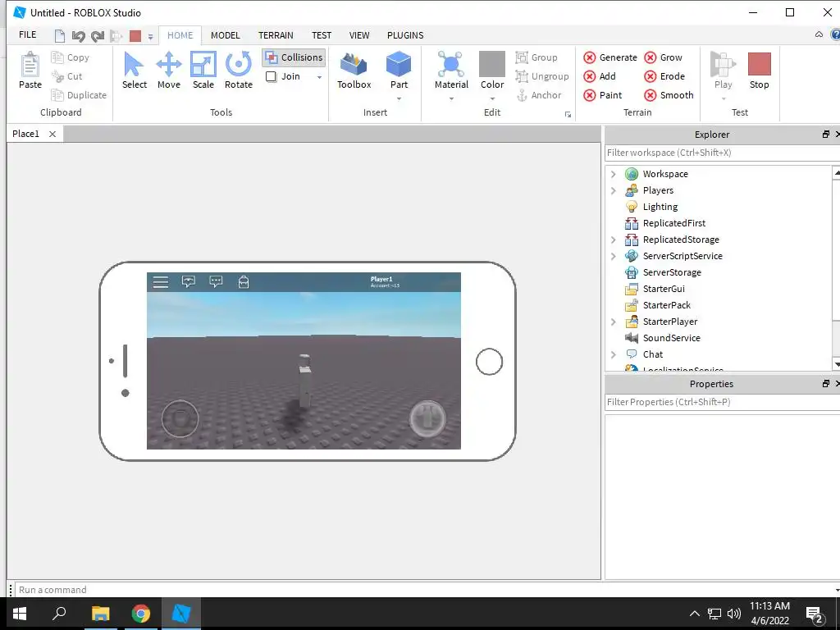
Task: Click Generate terrain tool
Action: 610,57
